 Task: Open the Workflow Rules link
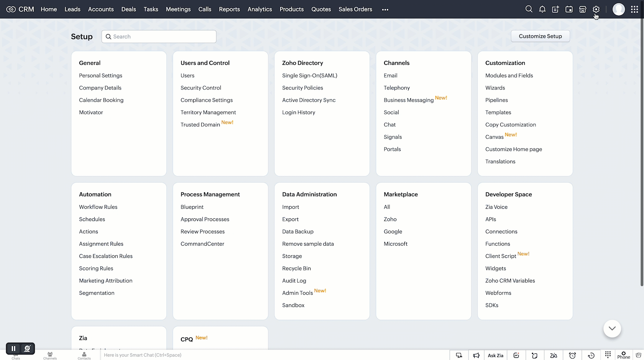(98, 207)
